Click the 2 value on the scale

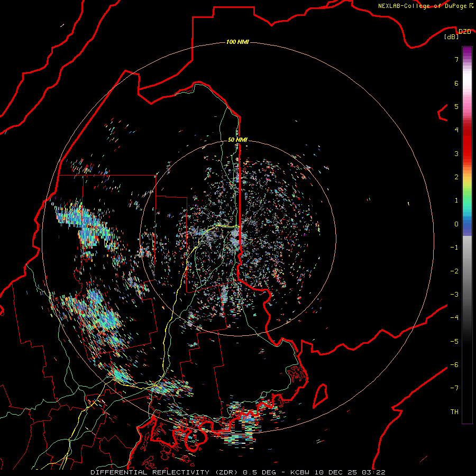[456, 177]
